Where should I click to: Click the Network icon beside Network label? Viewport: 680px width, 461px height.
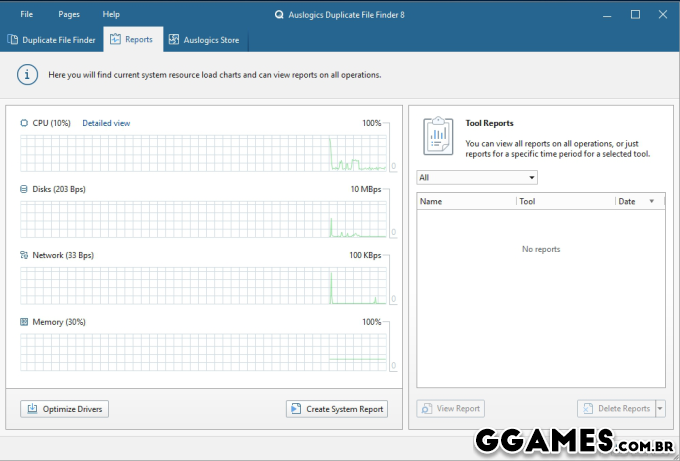tap(24, 255)
